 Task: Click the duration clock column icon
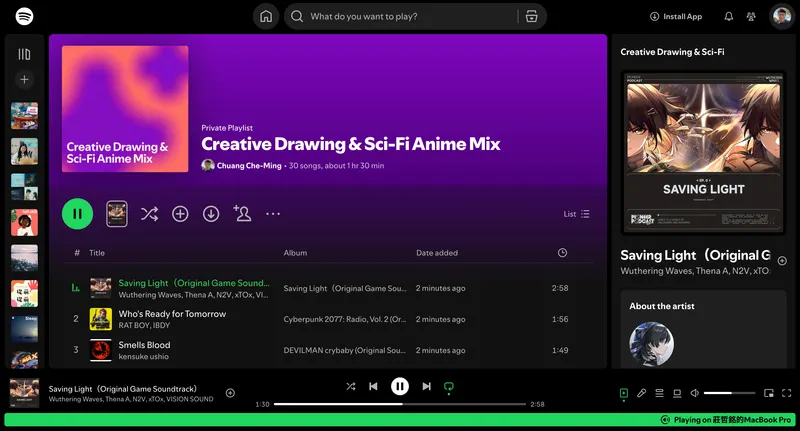[562, 252]
